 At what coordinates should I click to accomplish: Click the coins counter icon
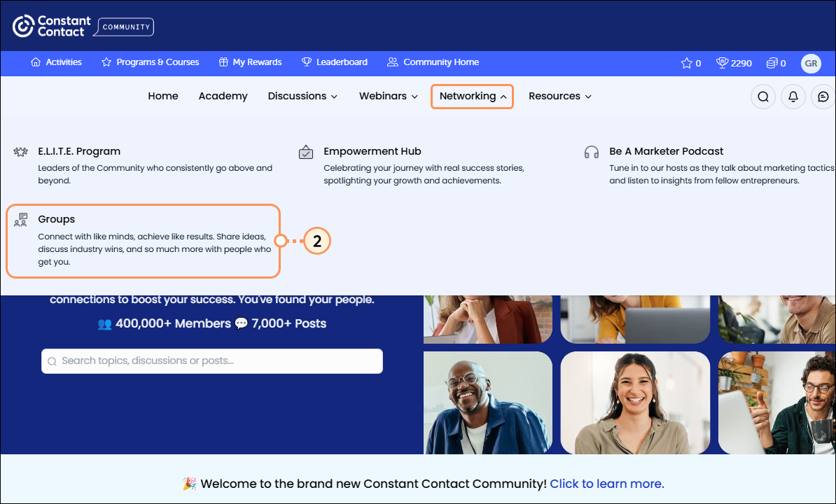772,64
